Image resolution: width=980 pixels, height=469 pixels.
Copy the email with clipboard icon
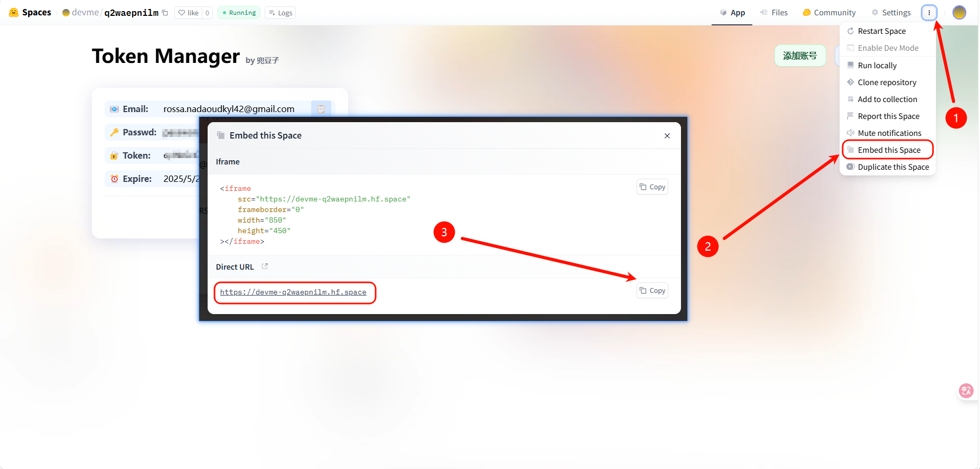tap(321, 109)
